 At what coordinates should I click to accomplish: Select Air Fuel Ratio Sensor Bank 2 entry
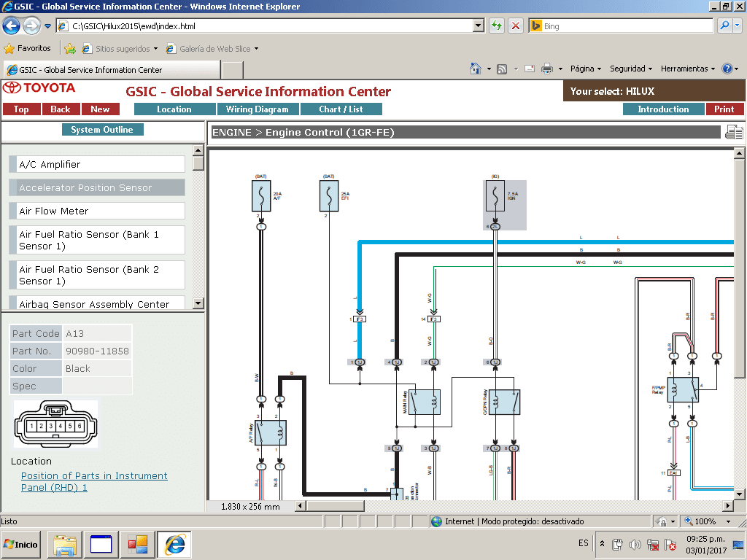coord(97,275)
